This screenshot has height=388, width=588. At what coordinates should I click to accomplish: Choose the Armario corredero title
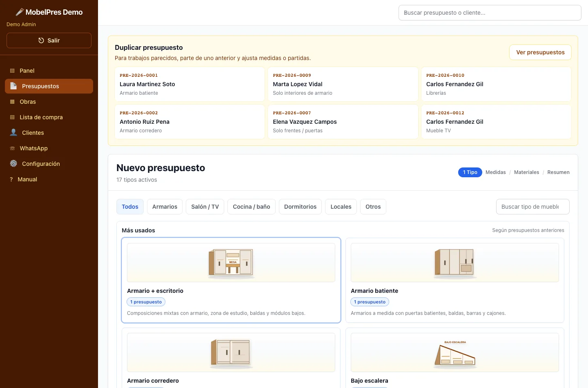pos(153,381)
